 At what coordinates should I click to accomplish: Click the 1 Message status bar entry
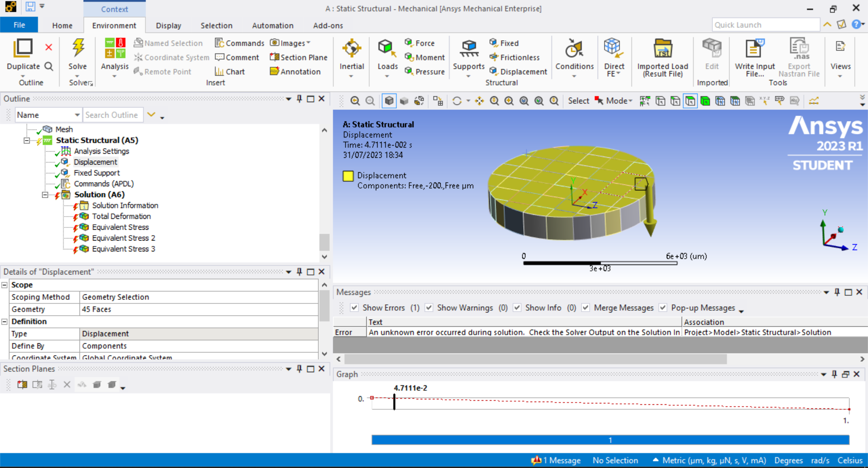(557, 460)
